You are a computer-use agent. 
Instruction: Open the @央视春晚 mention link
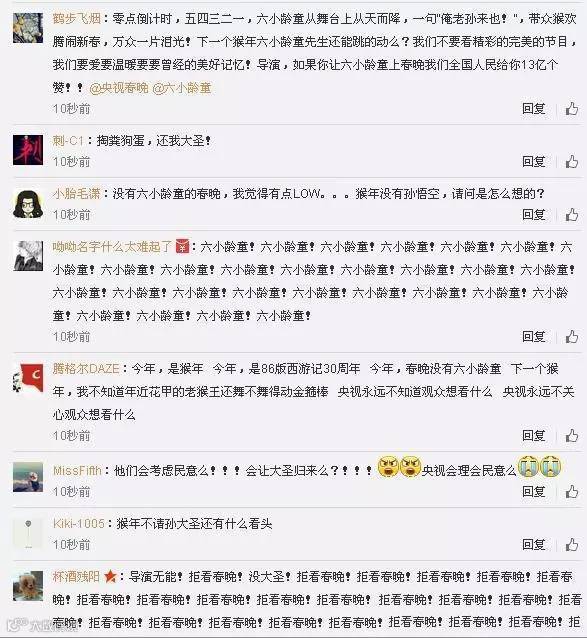click(x=119, y=87)
